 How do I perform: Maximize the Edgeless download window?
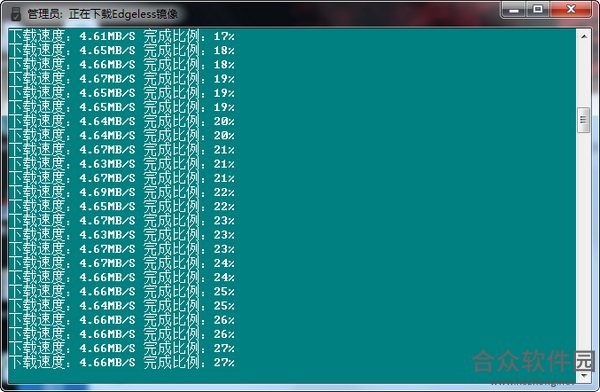point(538,10)
